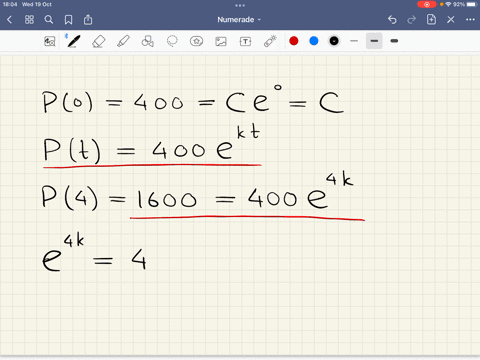Screen dimensions: 480x360
Task: Select the zoom window tool
Action: coord(50,41)
